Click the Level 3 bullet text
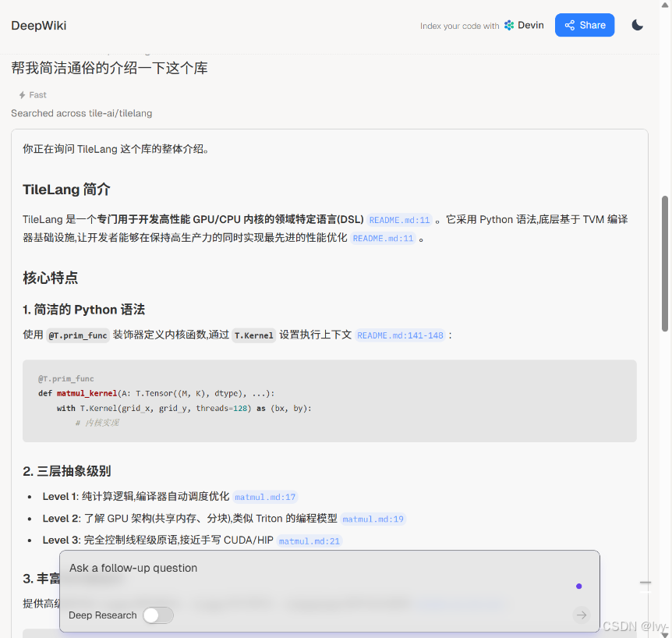The image size is (672, 638). click(x=157, y=541)
